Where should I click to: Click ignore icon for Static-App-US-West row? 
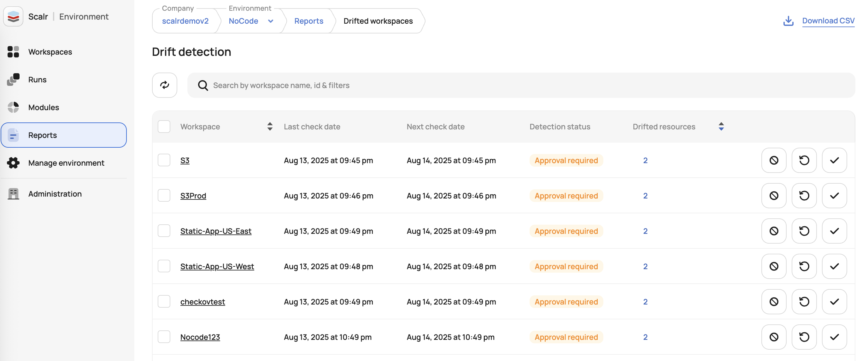tap(774, 267)
